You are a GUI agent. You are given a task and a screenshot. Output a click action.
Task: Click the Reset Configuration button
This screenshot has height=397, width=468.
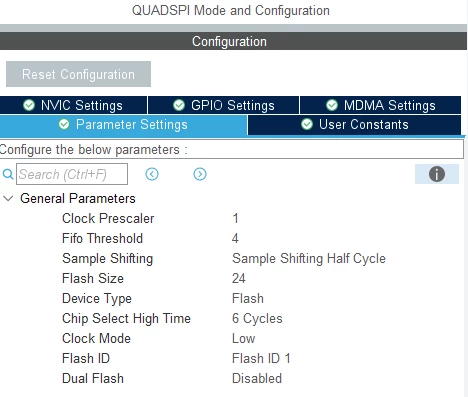tap(78, 74)
